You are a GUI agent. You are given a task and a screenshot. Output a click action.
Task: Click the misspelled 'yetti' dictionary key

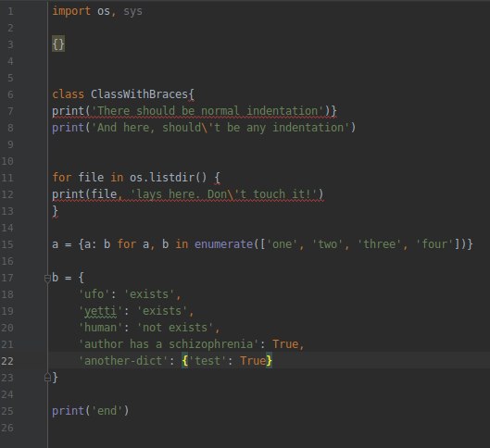click(x=101, y=311)
